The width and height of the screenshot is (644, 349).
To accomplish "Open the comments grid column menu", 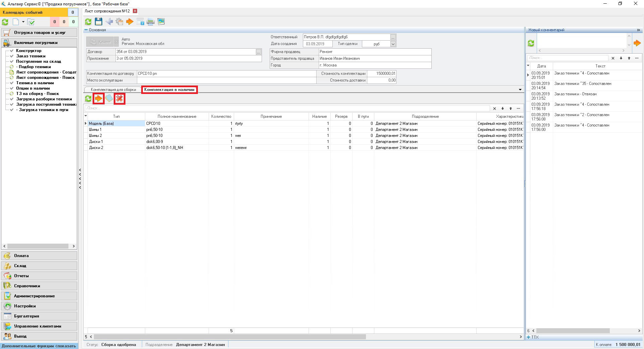I will [528, 66].
